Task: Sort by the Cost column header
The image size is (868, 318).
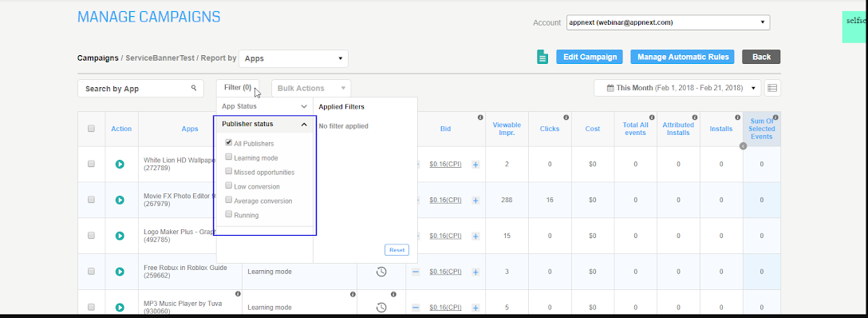Action: click(592, 129)
